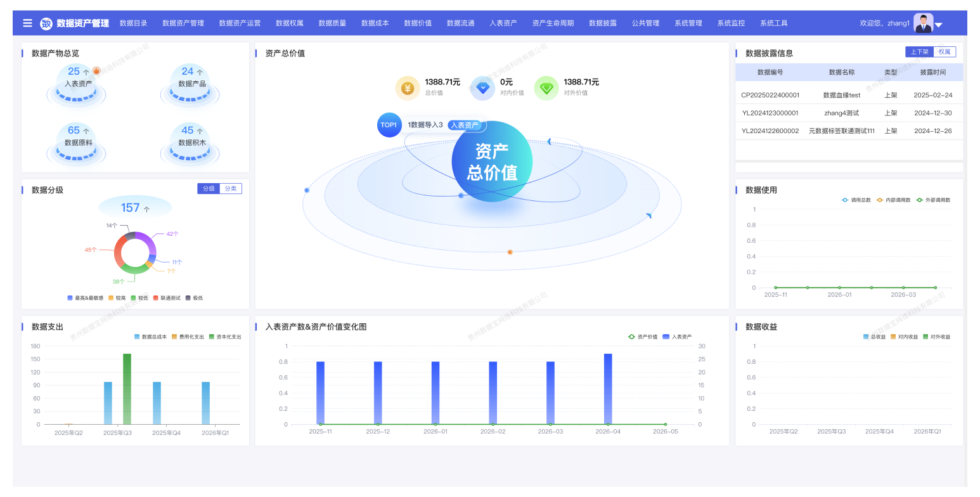Screen dimensions: 980x497
Task: Toggle 调用总数 legend in 数据使用
Action: point(856,200)
